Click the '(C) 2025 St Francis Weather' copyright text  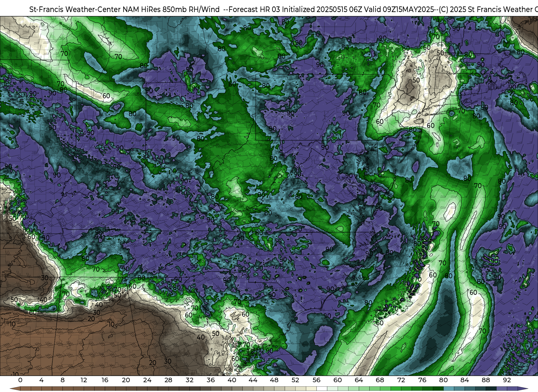click(486, 10)
